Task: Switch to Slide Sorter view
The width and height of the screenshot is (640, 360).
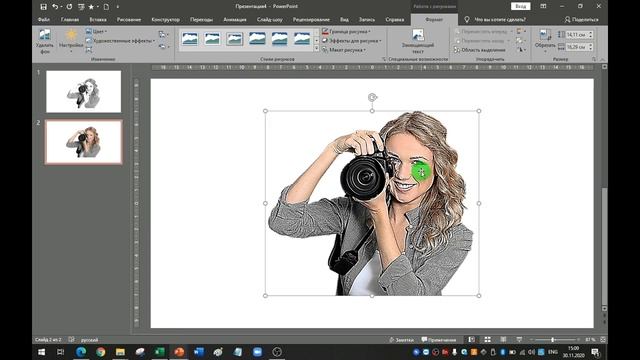Action: click(487, 340)
